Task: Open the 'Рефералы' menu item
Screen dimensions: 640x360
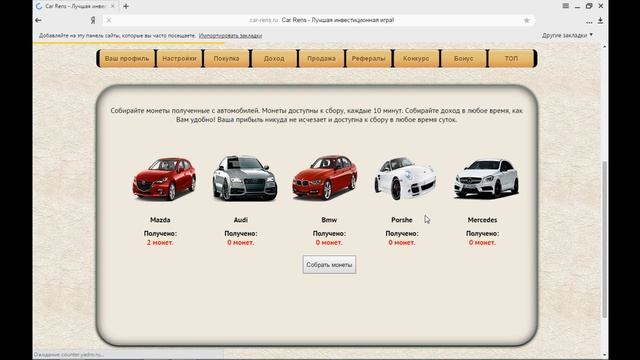Action: coord(369,58)
